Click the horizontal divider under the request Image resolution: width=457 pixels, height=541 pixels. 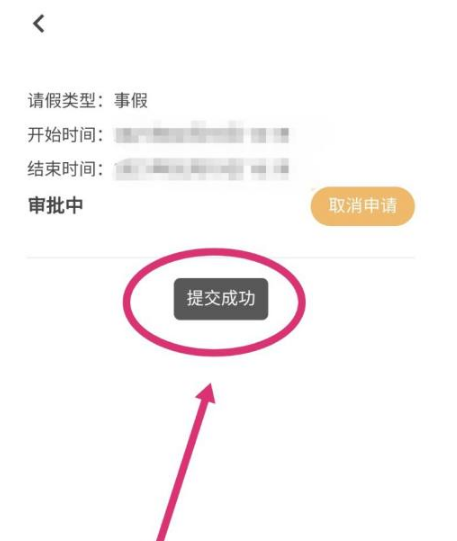point(221,257)
